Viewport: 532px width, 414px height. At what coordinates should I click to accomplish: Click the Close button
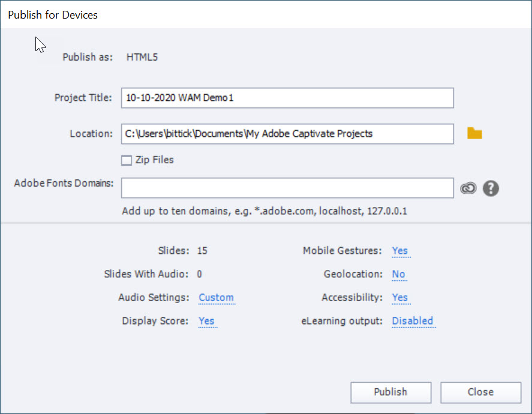tap(480, 392)
